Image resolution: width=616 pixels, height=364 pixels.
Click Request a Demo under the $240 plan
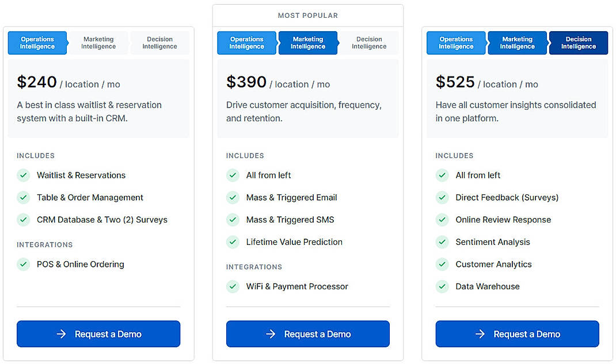click(98, 334)
